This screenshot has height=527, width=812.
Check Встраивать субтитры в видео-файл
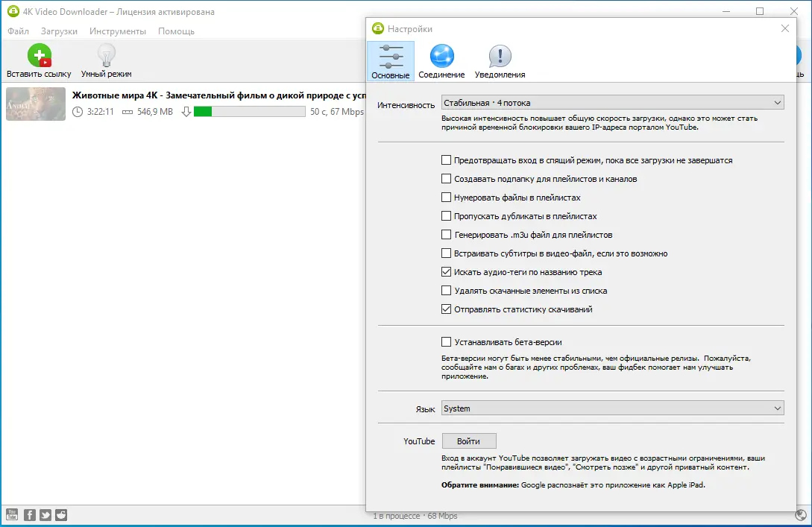click(446, 253)
